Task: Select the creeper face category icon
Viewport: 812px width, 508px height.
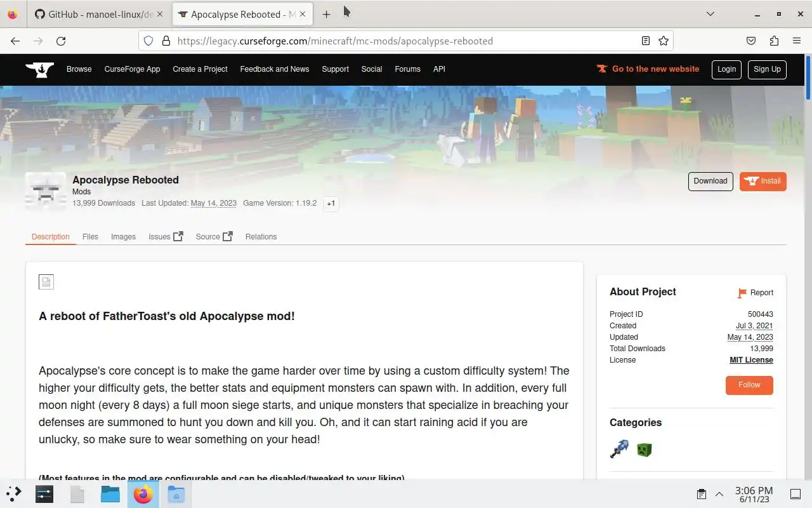Action: (645, 450)
